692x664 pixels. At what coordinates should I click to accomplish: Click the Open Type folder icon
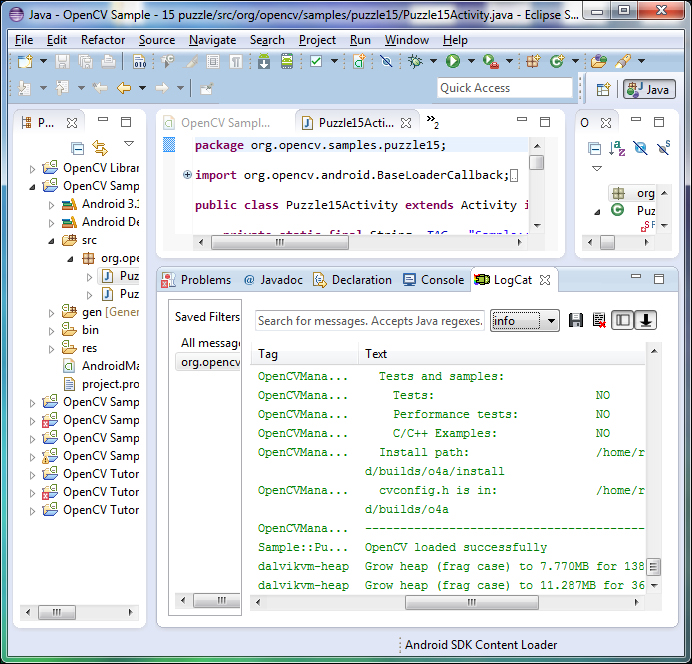[x=599, y=61]
